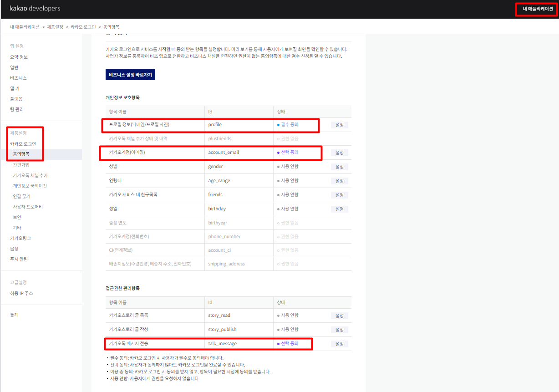559x392 pixels.
Task: Click the kakao developers logo
Action: tap(35, 9)
